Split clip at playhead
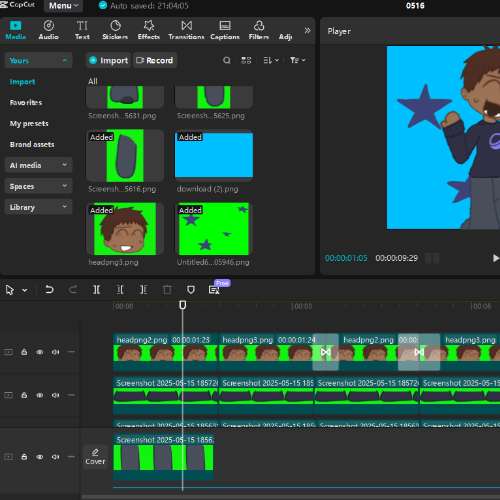This screenshot has height=500, width=500. pyautogui.click(x=96, y=290)
